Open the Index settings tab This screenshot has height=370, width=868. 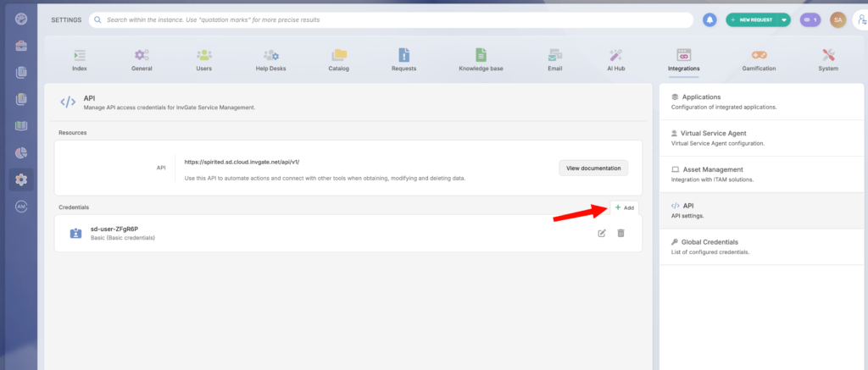(x=79, y=61)
